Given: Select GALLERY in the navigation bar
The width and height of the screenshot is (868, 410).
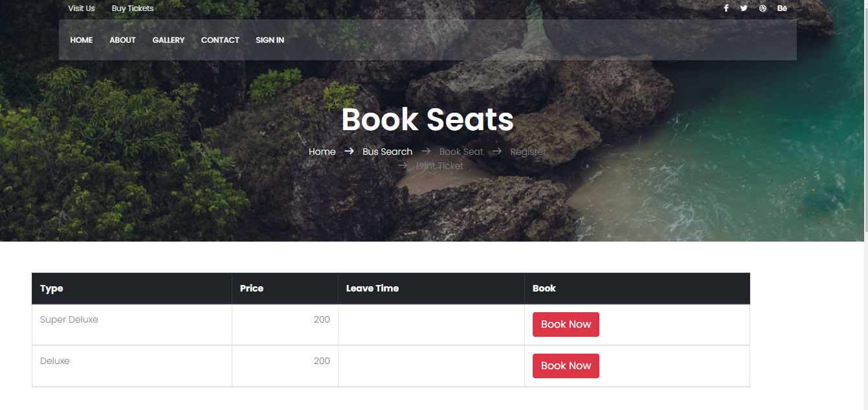Looking at the screenshot, I should click(168, 40).
